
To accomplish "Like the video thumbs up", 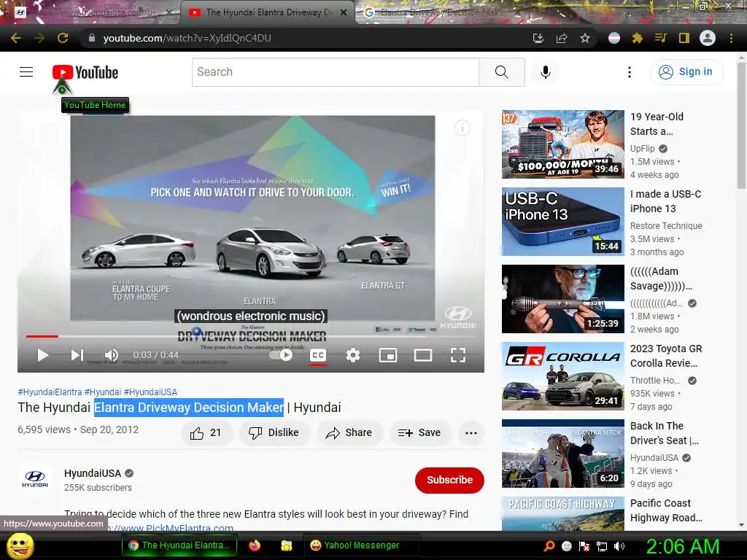I will click(206, 433).
